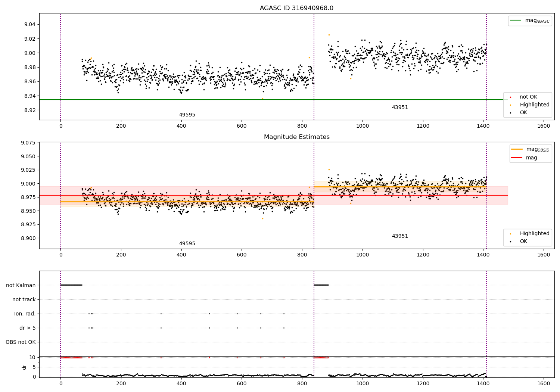Click orange line swatch in mag OBSID legend

click(517, 149)
